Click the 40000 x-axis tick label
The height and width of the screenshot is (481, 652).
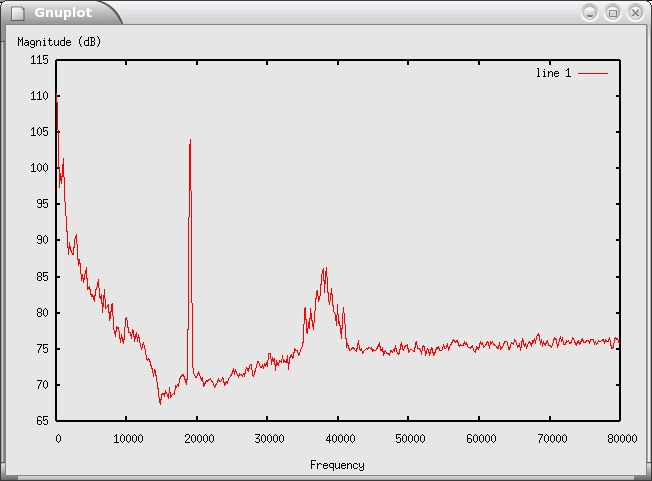pyautogui.click(x=338, y=438)
